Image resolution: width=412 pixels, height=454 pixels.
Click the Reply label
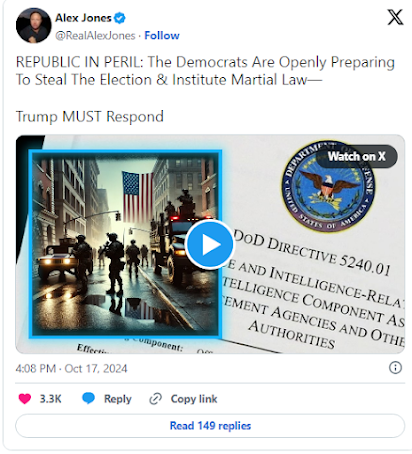click(118, 399)
